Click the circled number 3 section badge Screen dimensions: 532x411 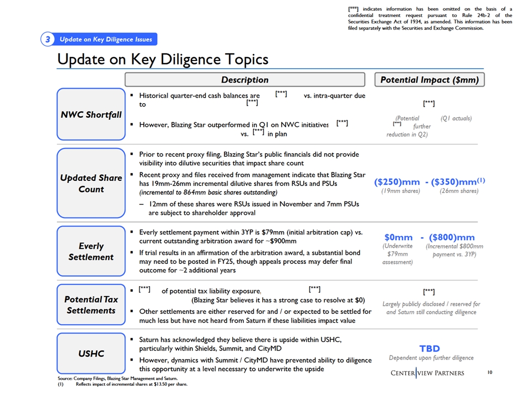[x=48, y=39]
